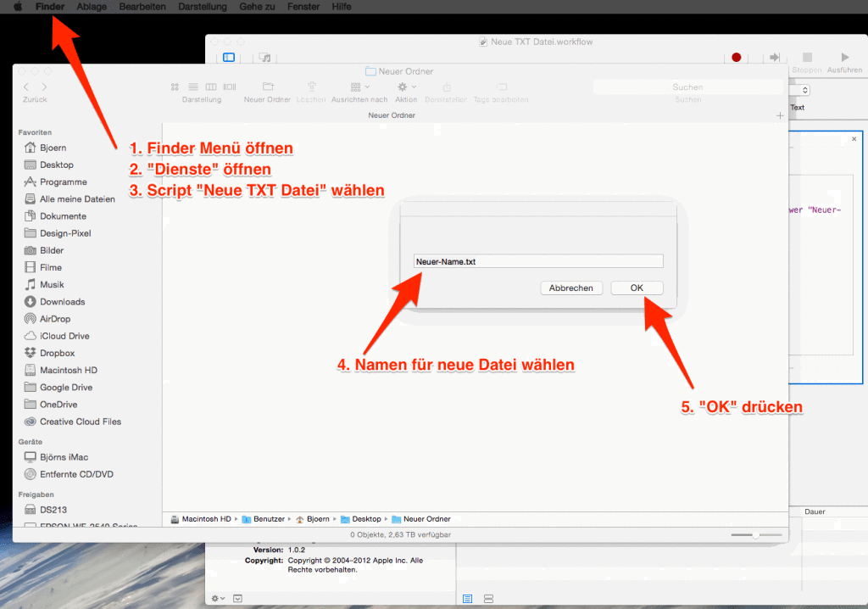This screenshot has height=609, width=868.
Task: Click Automator Ausführen play button
Action: point(845,57)
